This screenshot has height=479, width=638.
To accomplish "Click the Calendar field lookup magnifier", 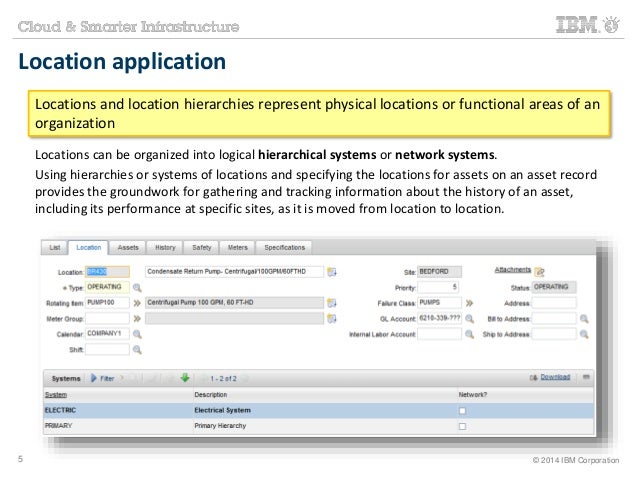I will (x=138, y=334).
